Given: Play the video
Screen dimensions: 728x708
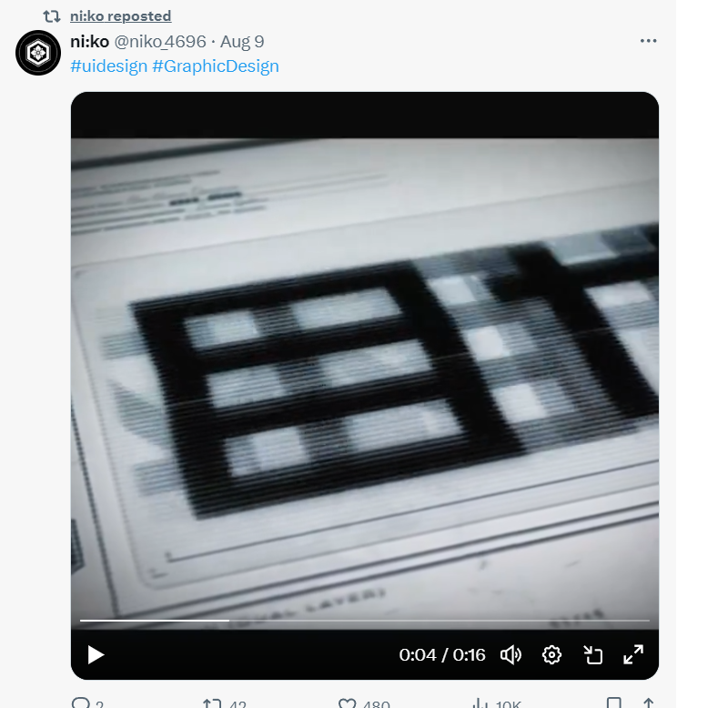Looking at the screenshot, I should click(96, 654).
